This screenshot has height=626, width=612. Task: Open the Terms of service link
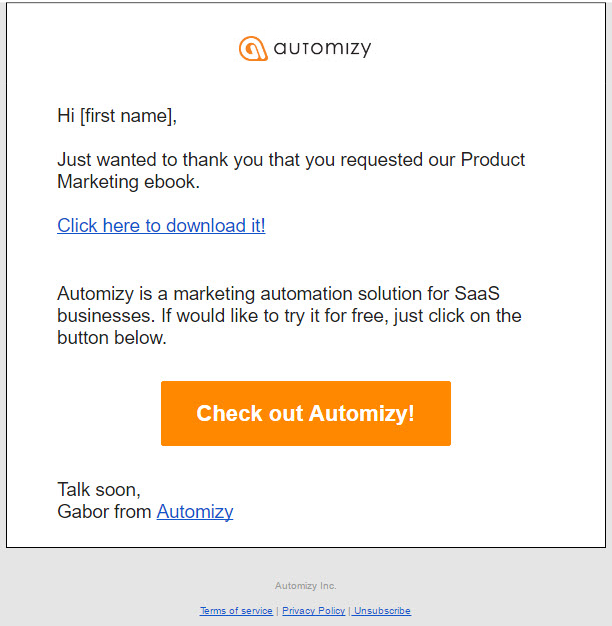[236, 610]
